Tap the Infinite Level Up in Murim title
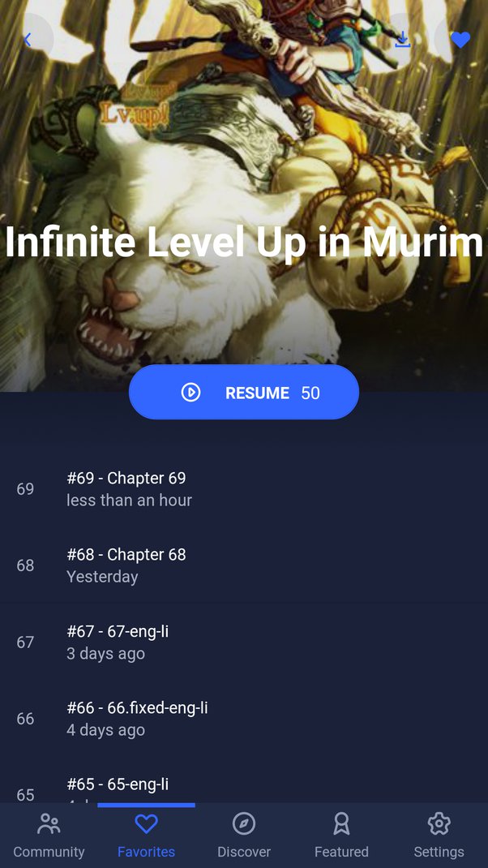488x868 pixels. pos(244,242)
